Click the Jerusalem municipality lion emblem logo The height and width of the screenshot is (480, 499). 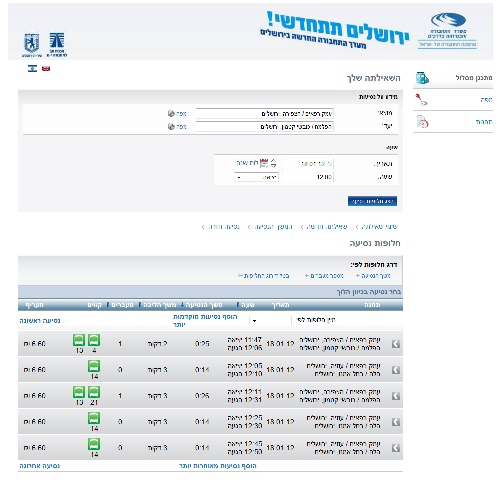[32, 43]
